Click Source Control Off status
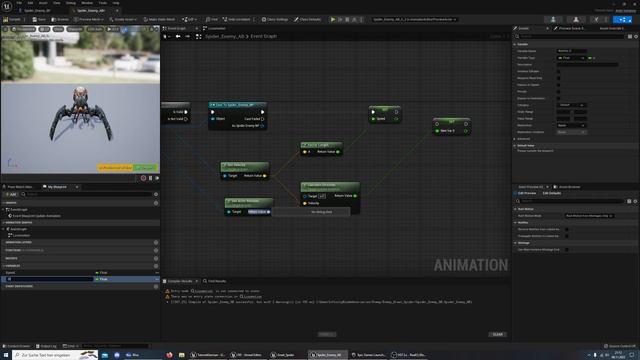 [620, 346]
